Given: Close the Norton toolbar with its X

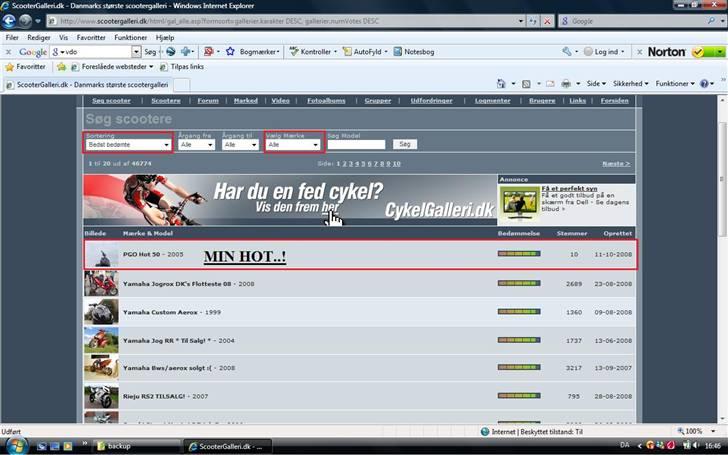Looking at the screenshot, I should (639, 52).
